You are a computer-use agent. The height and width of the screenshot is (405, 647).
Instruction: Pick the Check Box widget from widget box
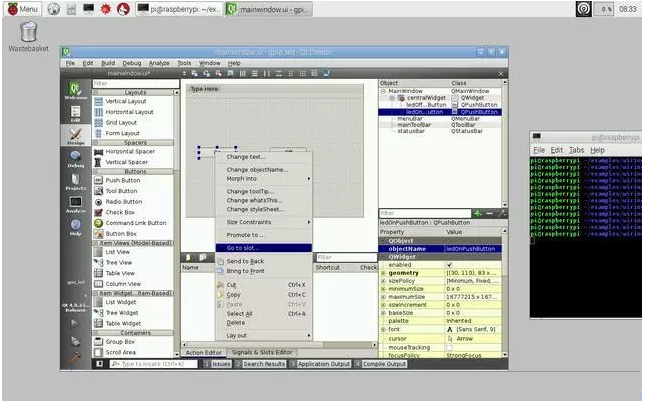point(120,212)
